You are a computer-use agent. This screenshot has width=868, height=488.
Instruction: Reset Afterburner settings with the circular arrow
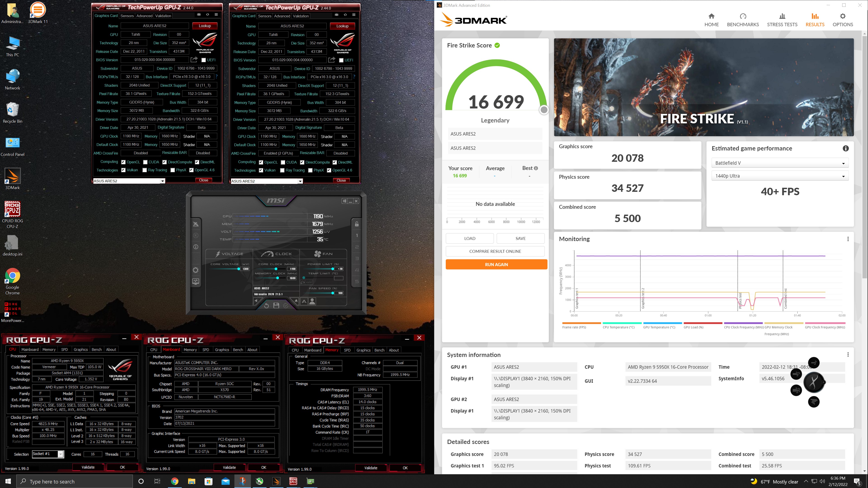pos(266,305)
